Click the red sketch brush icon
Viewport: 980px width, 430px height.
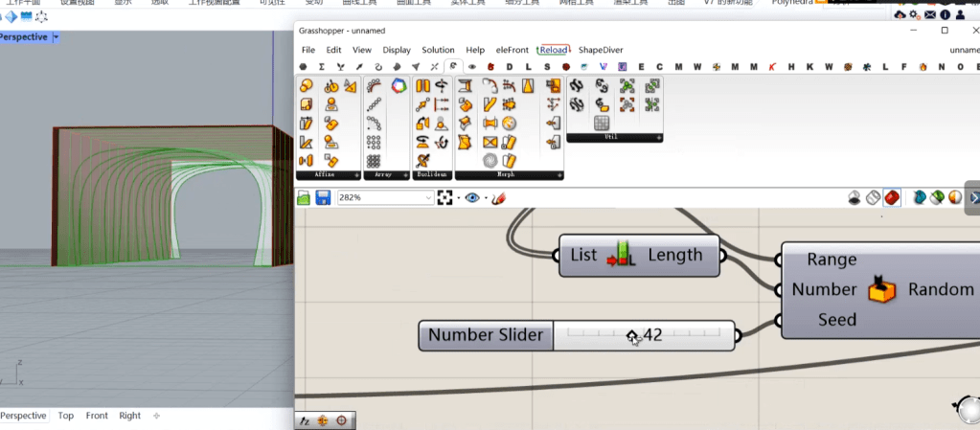[x=498, y=198]
